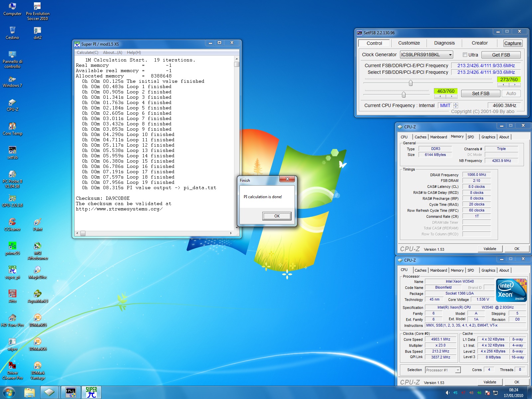
Task: Click the volume speaker tray icon
Action: pos(448,393)
